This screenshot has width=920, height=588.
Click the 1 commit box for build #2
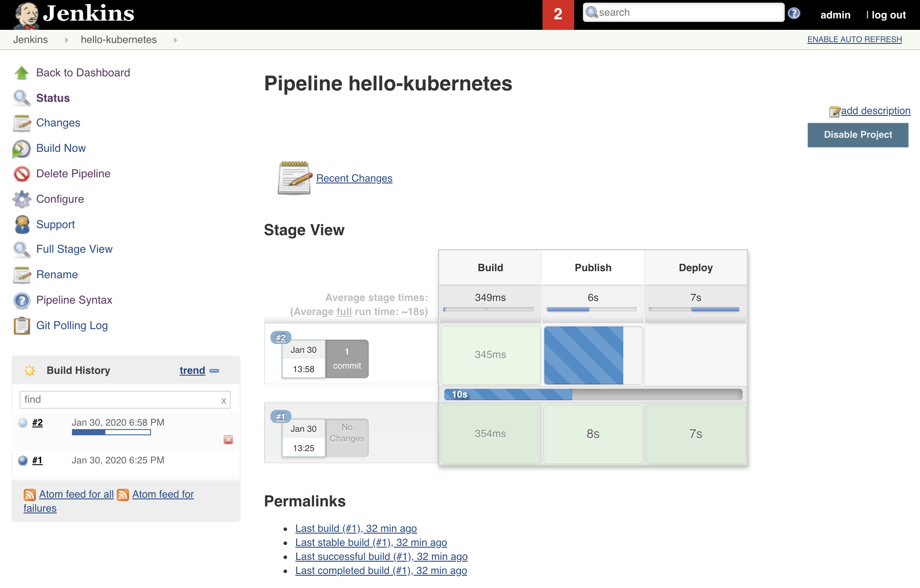(x=347, y=359)
